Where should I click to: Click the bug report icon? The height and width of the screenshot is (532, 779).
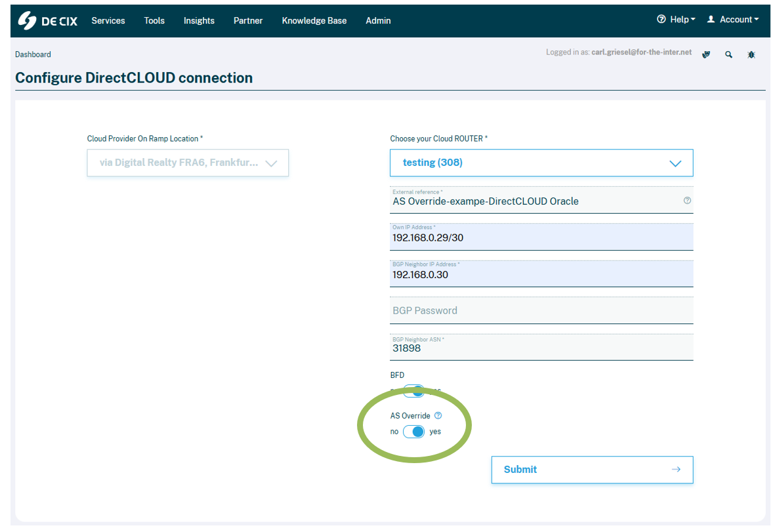pos(751,54)
